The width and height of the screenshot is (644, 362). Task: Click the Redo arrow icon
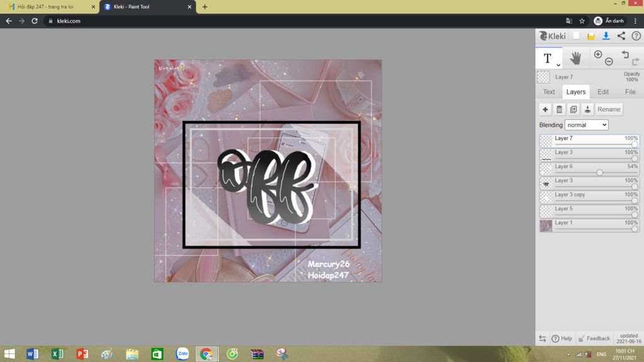point(636,62)
